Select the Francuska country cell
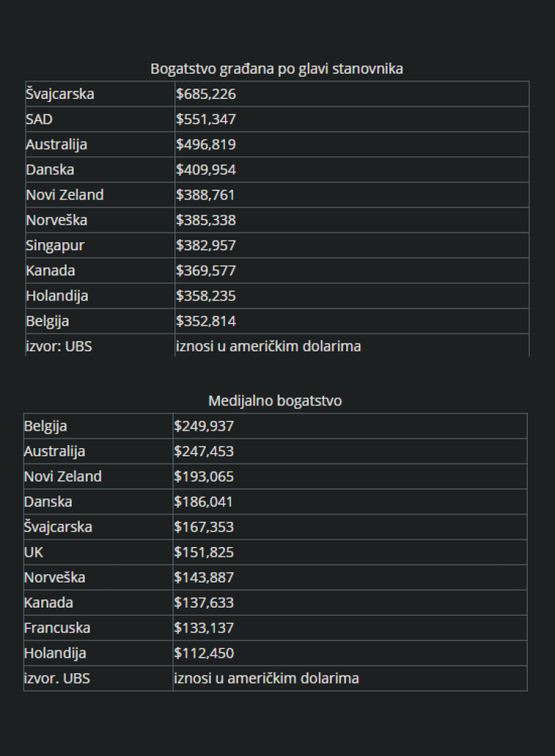This screenshot has height=756, width=555. click(58, 628)
